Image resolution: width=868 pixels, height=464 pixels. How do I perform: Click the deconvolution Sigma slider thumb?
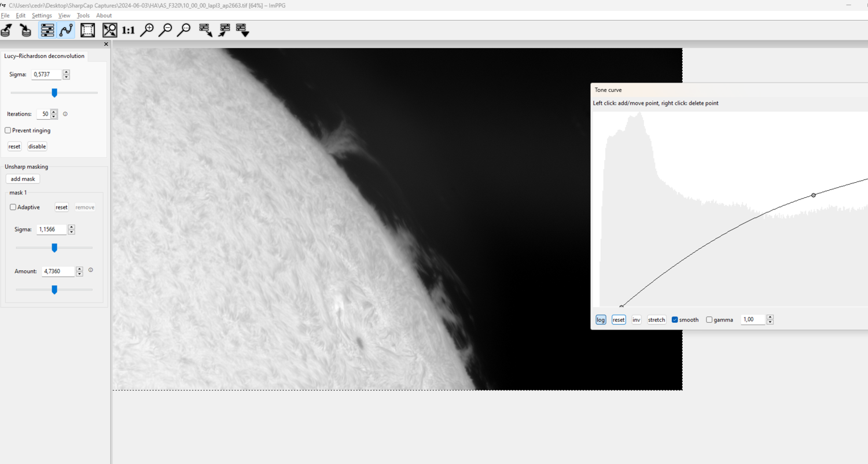pos(54,93)
